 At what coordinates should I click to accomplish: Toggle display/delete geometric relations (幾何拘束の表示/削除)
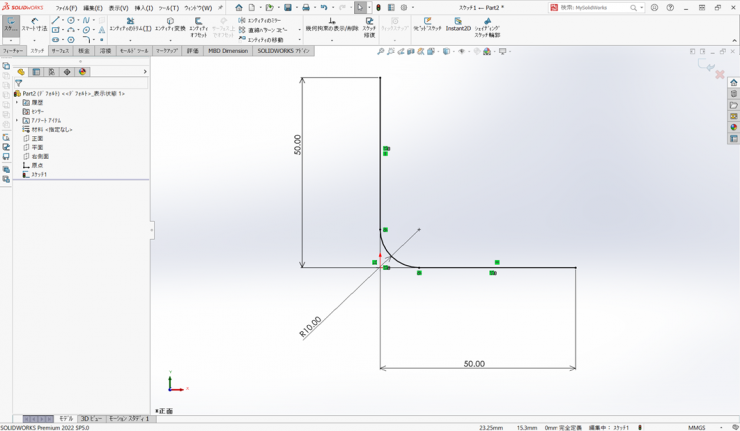tap(332, 24)
